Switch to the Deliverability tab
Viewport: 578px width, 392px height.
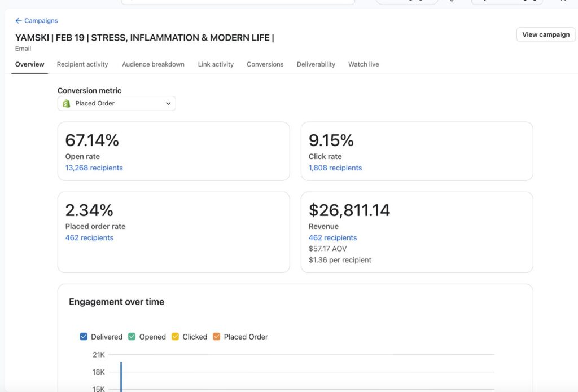(316, 64)
